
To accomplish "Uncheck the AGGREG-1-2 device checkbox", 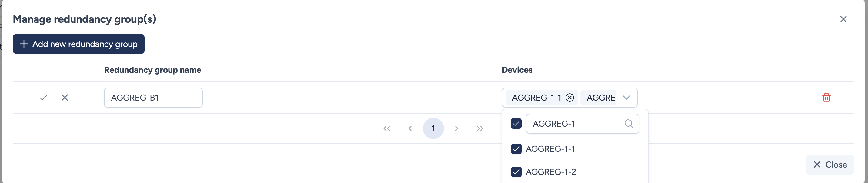I will point(516,172).
